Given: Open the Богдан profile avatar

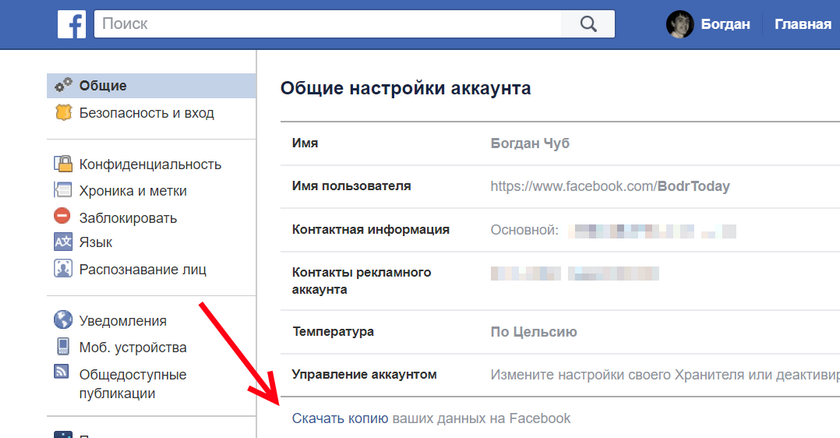Looking at the screenshot, I should pyautogui.click(x=680, y=24).
